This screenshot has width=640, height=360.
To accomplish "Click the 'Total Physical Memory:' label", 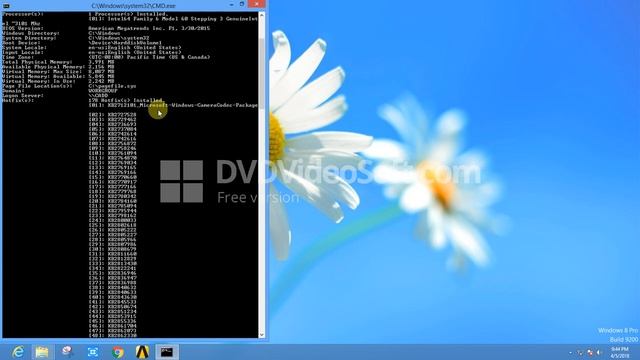I will click(37, 62).
